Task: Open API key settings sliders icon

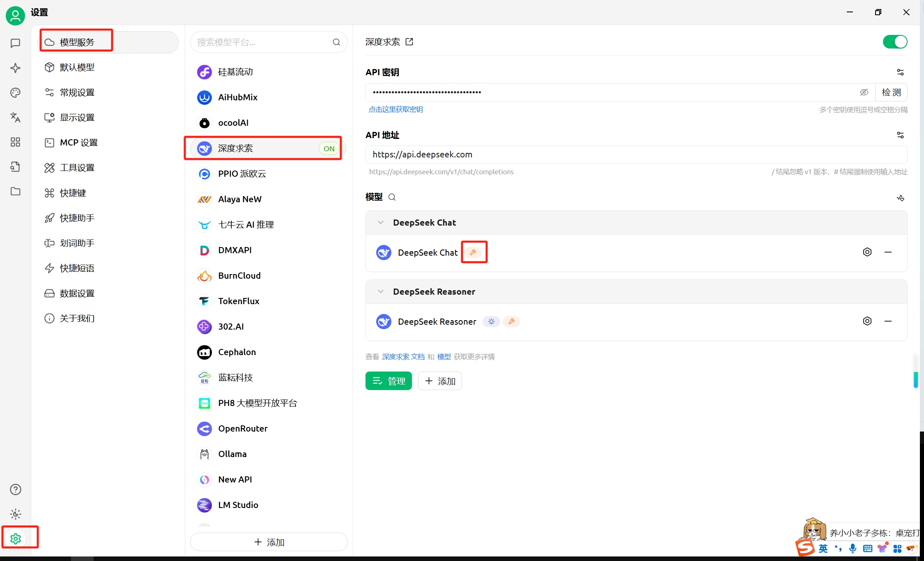Action: point(900,72)
